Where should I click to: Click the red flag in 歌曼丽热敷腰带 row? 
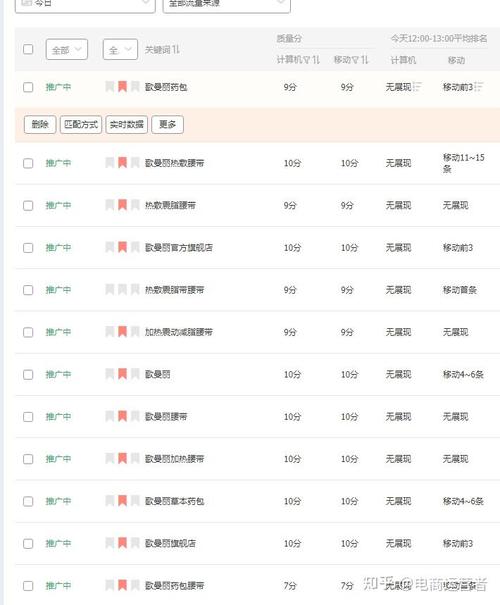point(122,162)
